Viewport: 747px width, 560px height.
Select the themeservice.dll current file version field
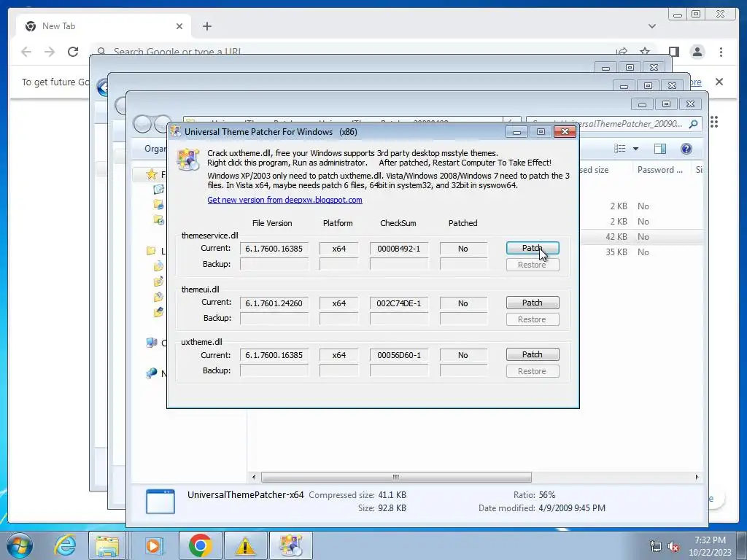pos(274,249)
